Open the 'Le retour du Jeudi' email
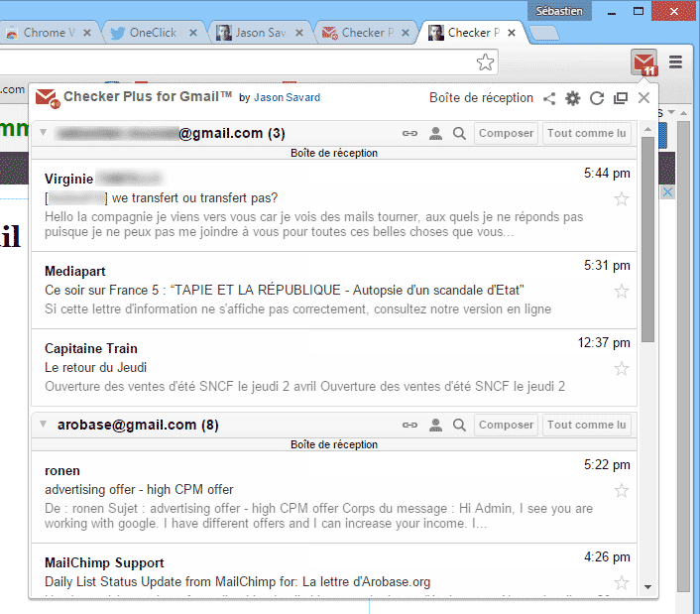The width and height of the screenshot is (700, 614). (334, 367)
